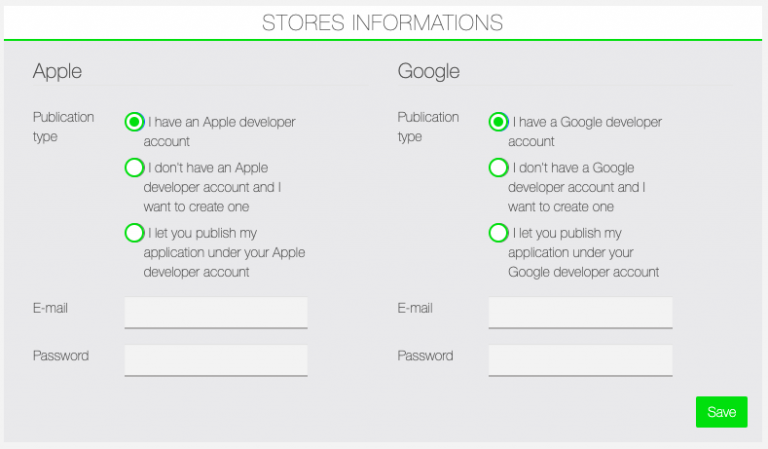The width and height of the screenshot is (768, 449).
Task: Click the Password label in the Google section
Action: tap(425, 355)
